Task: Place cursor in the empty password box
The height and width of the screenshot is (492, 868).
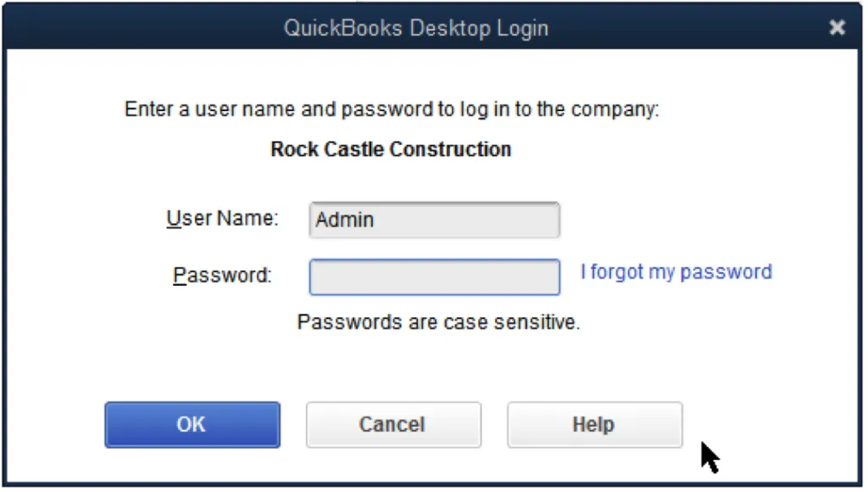Action: click(x=434, y=277)
